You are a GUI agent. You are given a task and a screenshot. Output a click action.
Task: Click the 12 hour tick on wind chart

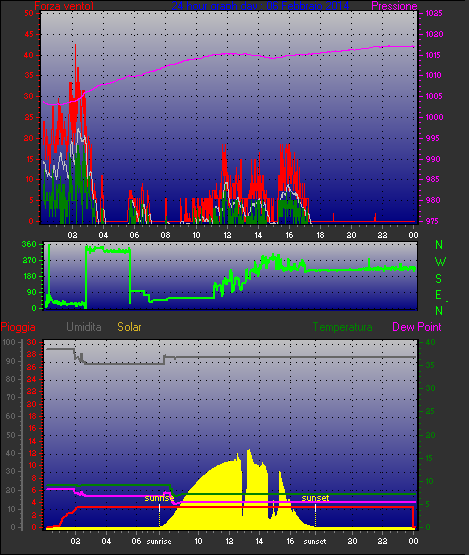pos(227,235)
